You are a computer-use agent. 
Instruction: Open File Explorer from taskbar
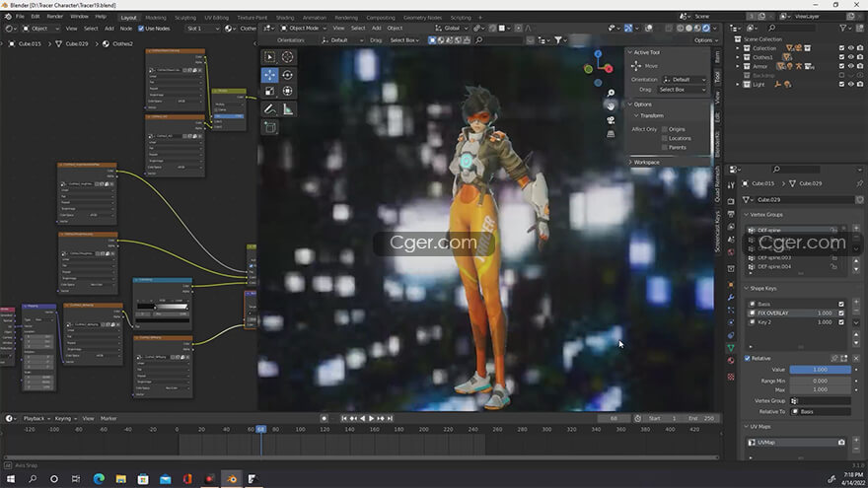(x=120, y=478)
